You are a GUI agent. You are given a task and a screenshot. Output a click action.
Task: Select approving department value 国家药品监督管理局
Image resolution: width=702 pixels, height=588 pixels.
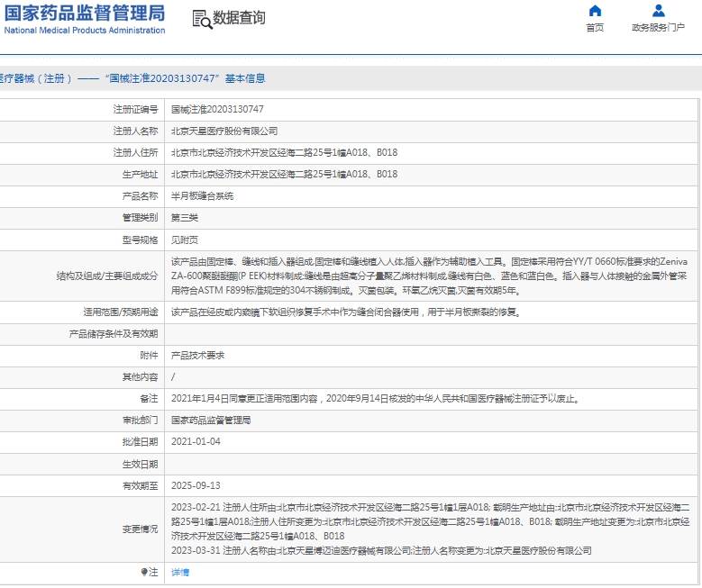(211, 421)
